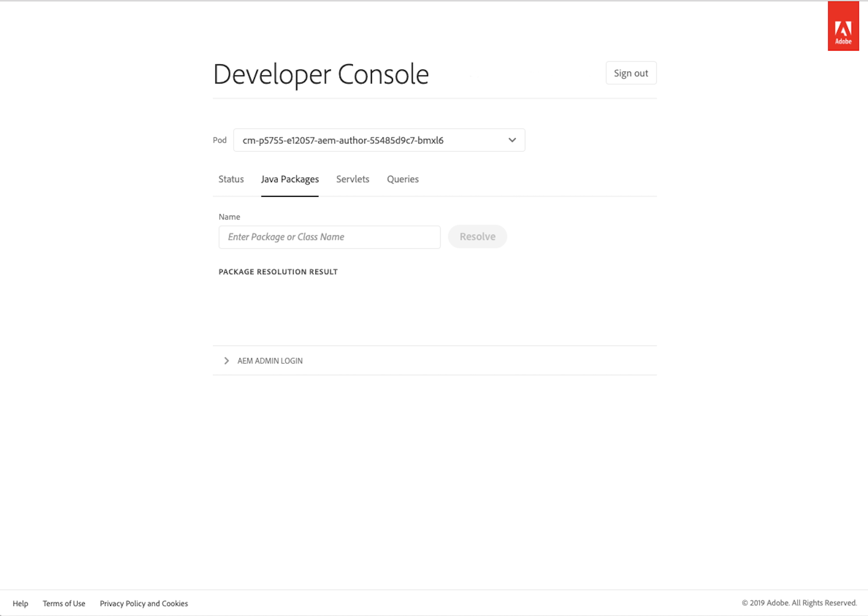
Task: Go to the Queries tab
Action: tap(403, 179)
